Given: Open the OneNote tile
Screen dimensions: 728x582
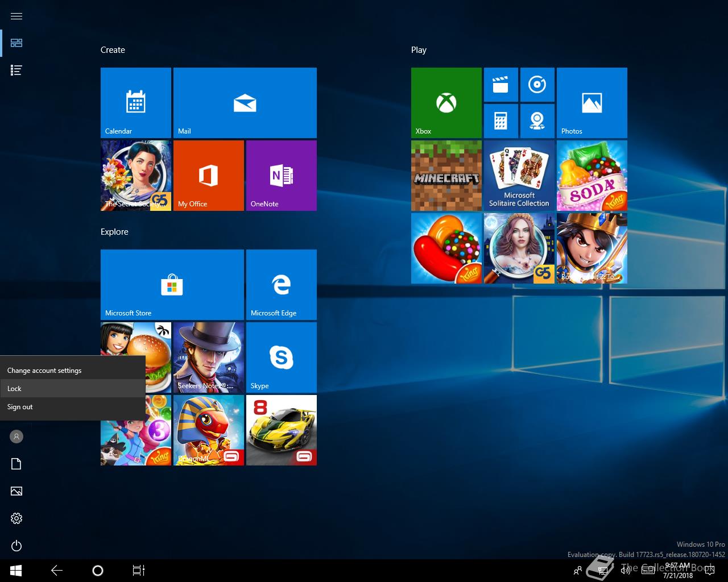Looking at the screenshot, I should click(282, 176).
